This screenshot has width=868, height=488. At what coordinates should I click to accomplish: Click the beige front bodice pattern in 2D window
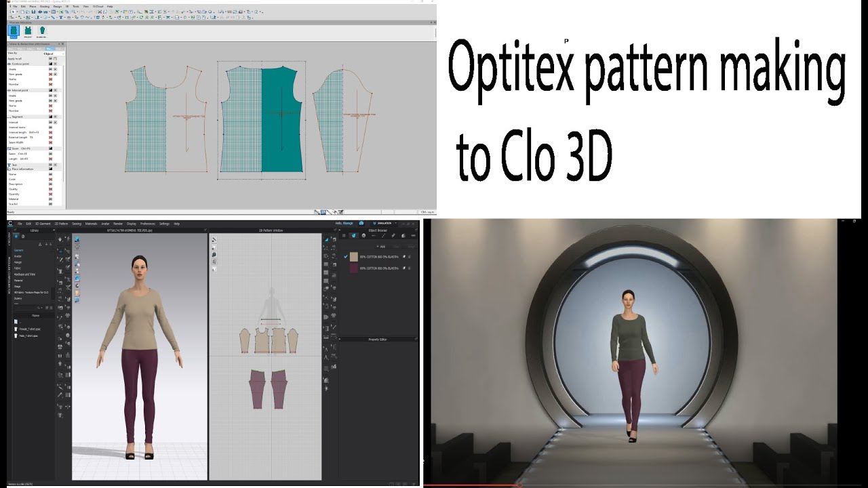(262, 341)
